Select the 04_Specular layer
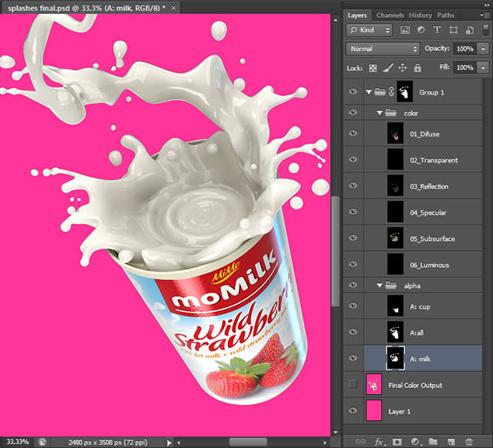Image resolution: width=493 pixels, height=448 pixels. pos(423,212)
